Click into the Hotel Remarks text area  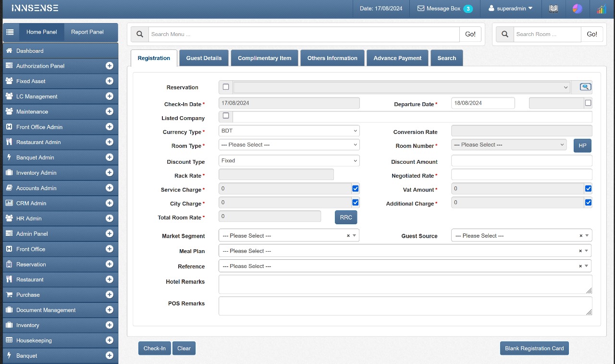(x=405, y=284)
